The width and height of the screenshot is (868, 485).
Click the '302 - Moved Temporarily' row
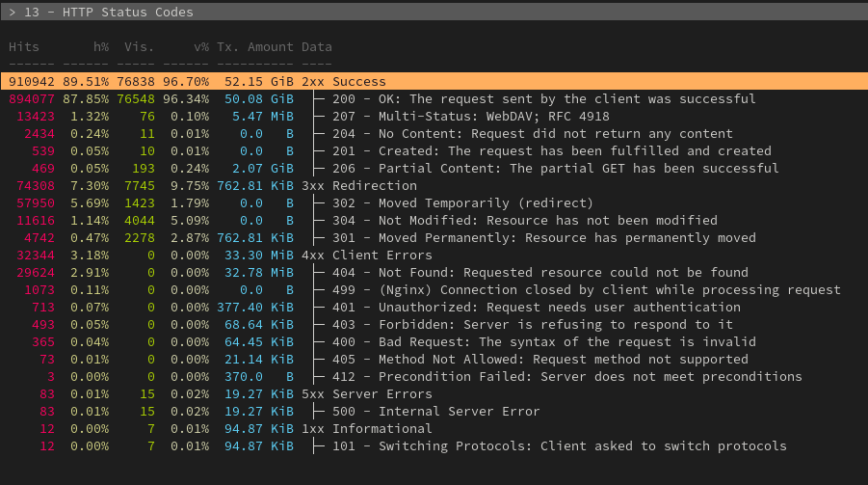tap(462, 203)
